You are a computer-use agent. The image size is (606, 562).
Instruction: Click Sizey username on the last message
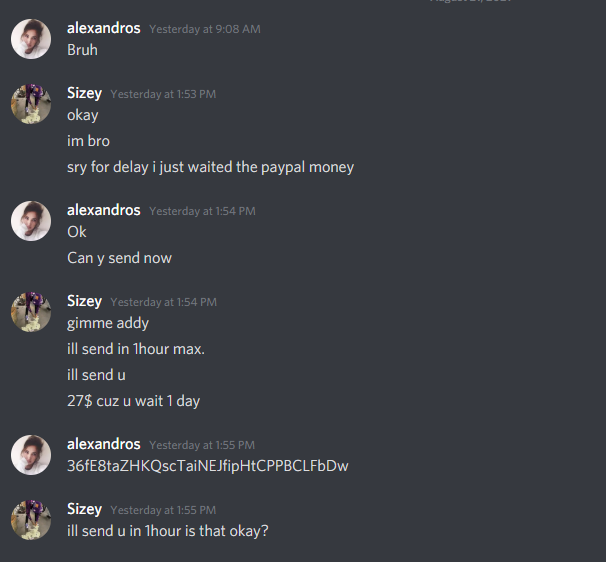pyautogui.click(x=84, y=509)
